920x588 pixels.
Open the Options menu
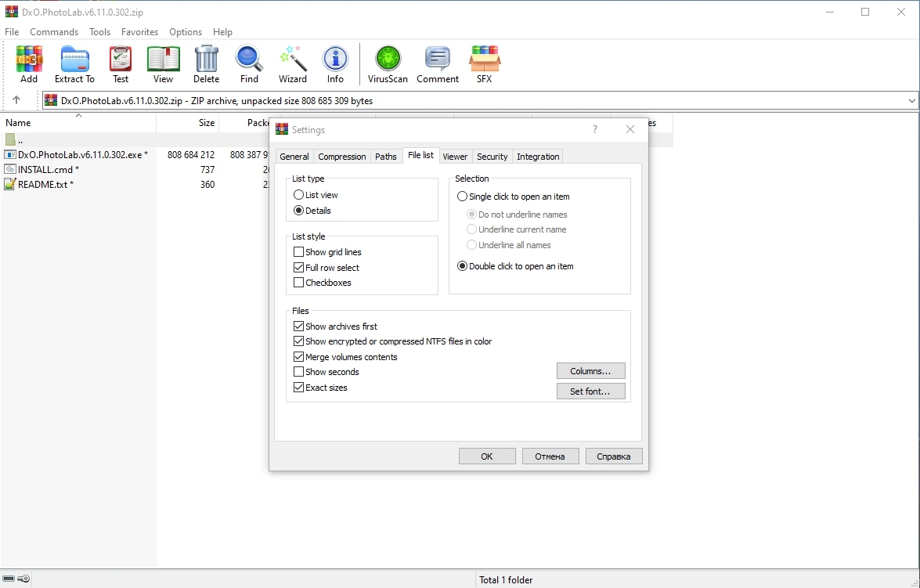186,31
